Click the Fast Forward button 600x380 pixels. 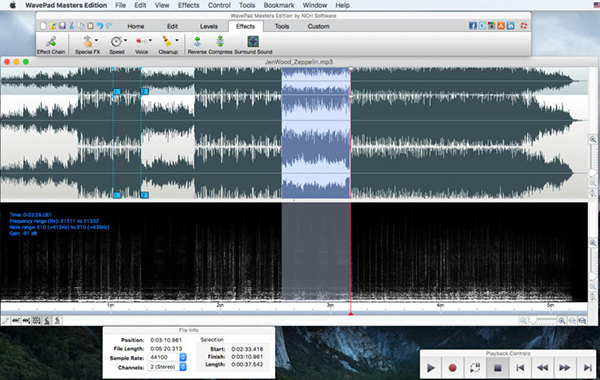tap(565, 367)
